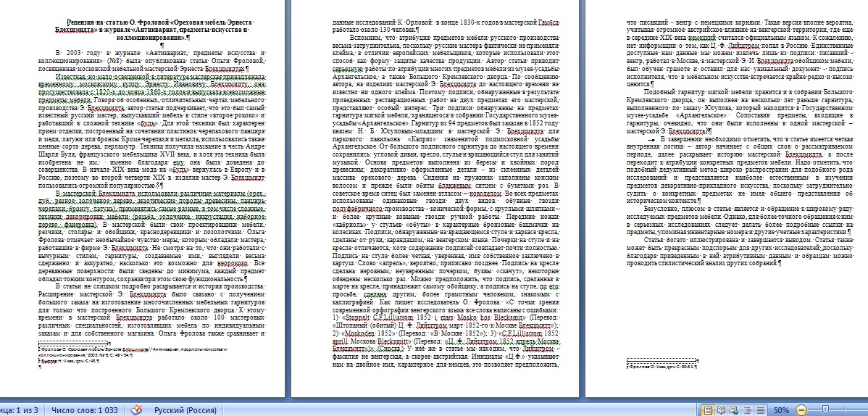868x416 pixels.
Task: Open word count 'Число слов: 1 033'
Action: pyautogui.click(x=85, y=410)
